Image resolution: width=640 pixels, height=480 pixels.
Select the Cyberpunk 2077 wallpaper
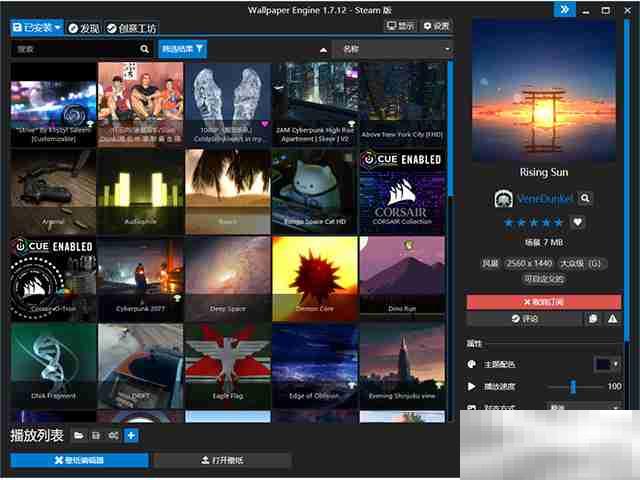pyautogui.click(x=140, y=279)
